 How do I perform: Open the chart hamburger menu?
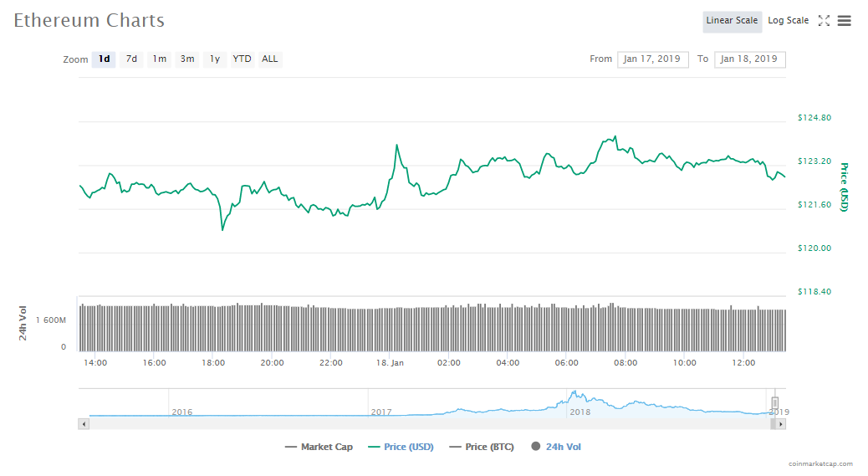click(x=845, y=21)
